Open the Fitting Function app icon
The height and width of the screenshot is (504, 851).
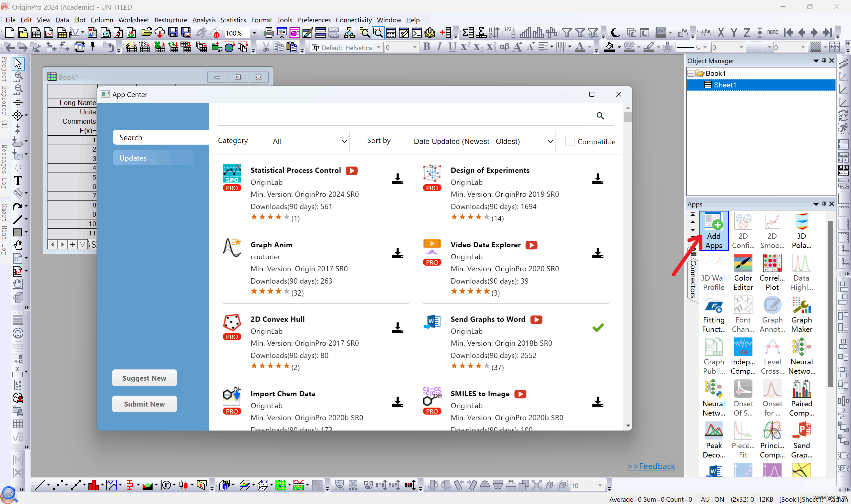point(713,315)
